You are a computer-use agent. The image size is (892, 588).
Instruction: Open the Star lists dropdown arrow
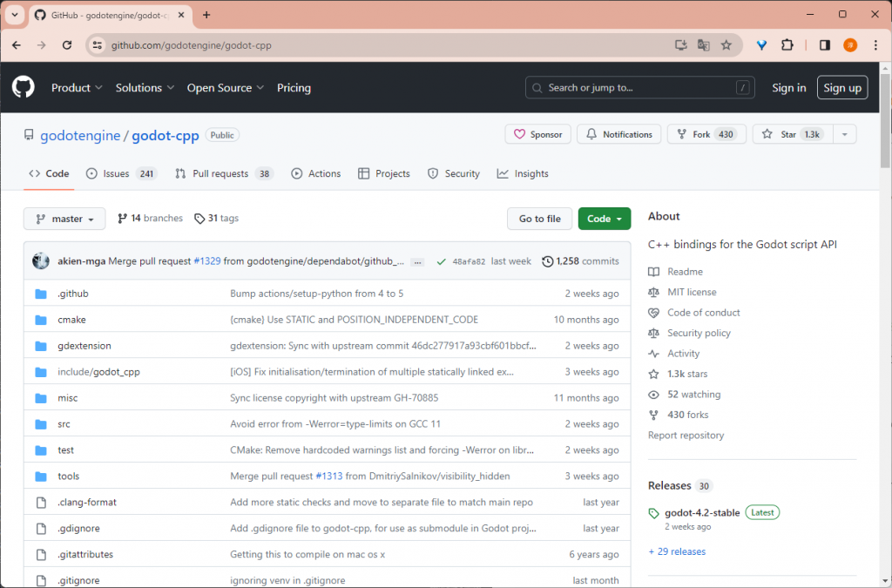(845, 134)
